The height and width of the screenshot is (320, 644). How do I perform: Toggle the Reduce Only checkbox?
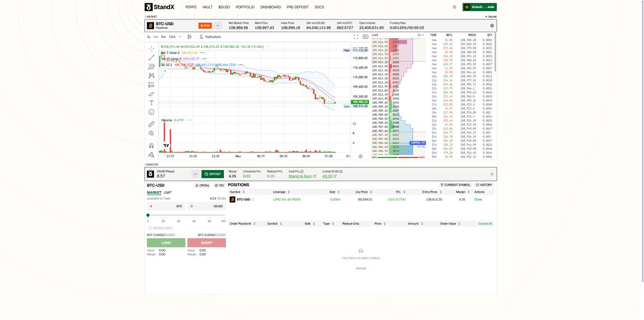pos(150,228)
